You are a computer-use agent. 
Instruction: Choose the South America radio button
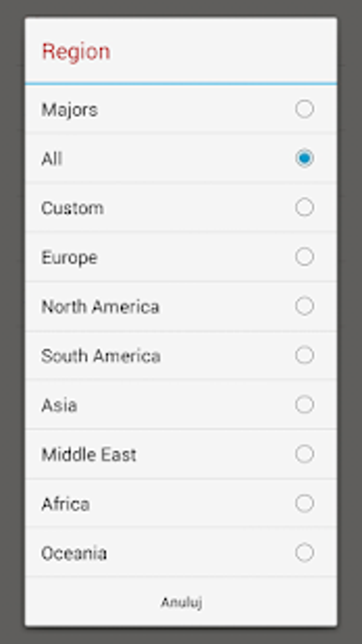304,355
